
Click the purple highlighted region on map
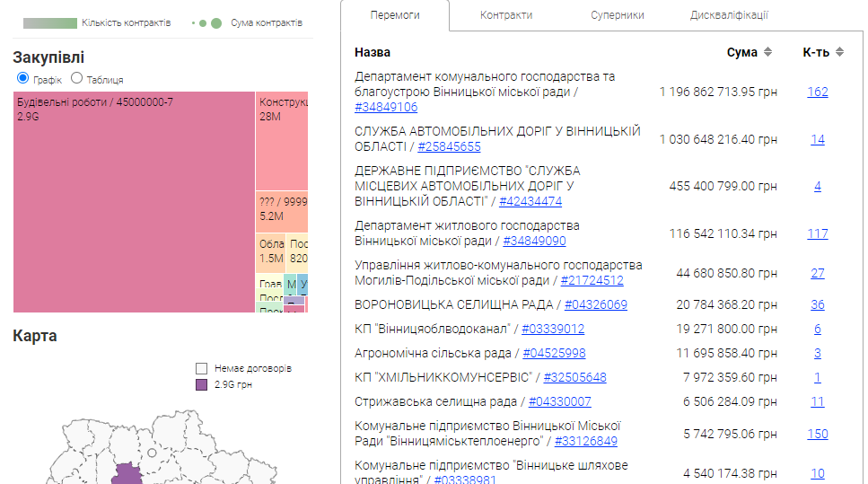tap(129, 475)
